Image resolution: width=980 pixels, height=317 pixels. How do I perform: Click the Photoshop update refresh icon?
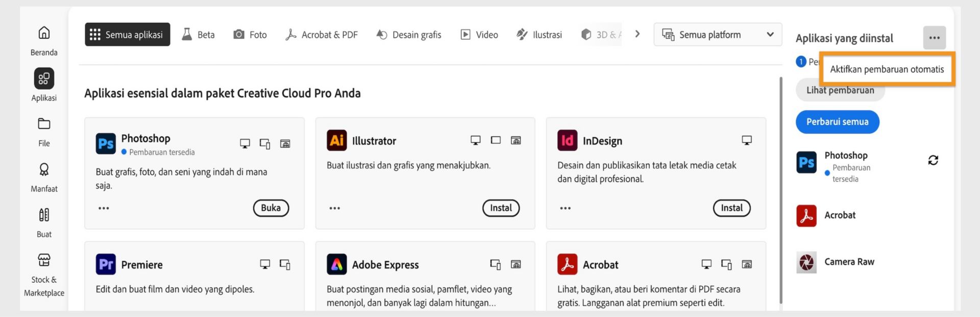[x=933, y=160]
